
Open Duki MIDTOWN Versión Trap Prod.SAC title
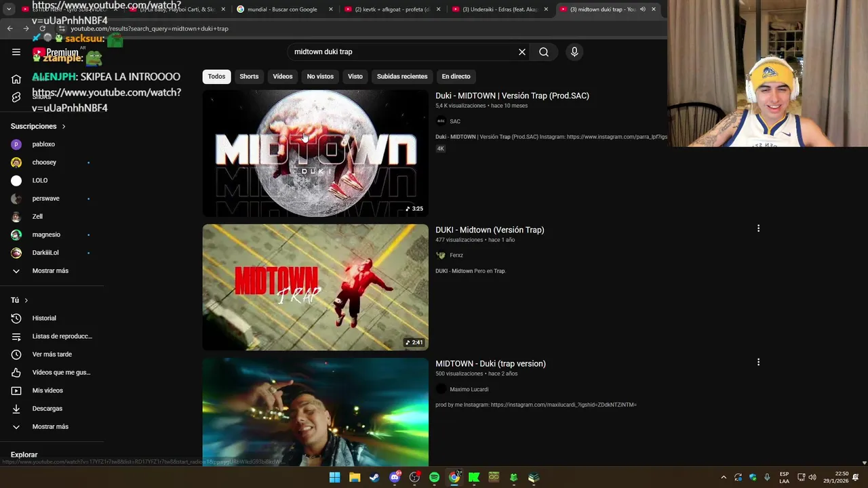512,96
